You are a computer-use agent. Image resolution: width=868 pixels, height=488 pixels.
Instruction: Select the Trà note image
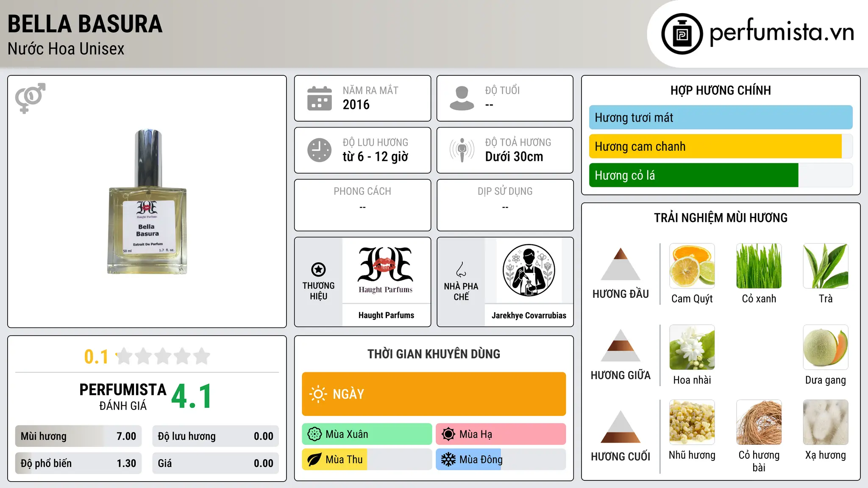click(826, 266)
